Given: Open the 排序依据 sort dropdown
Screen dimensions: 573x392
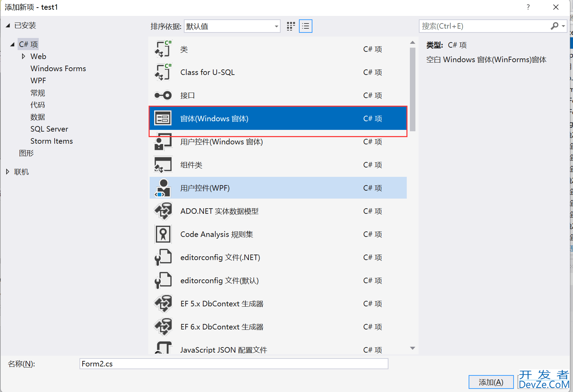Looking at the screenshot, I should coord(232,26).
